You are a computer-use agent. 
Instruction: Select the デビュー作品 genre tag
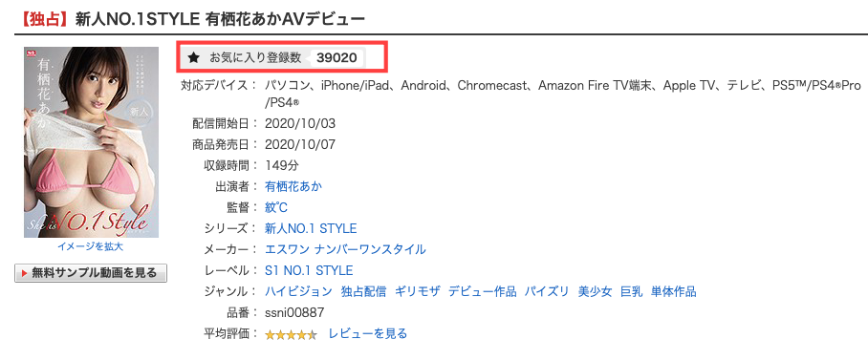482,291
